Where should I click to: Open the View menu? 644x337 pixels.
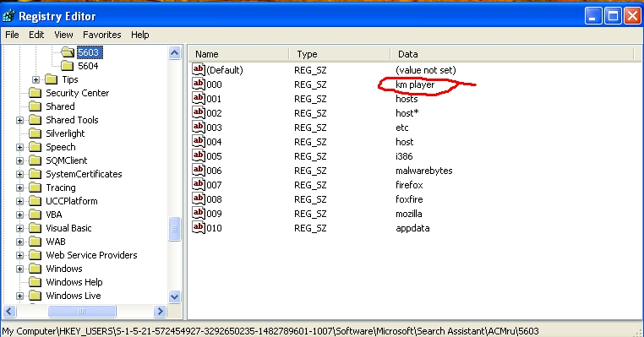(x=63, y=35)
